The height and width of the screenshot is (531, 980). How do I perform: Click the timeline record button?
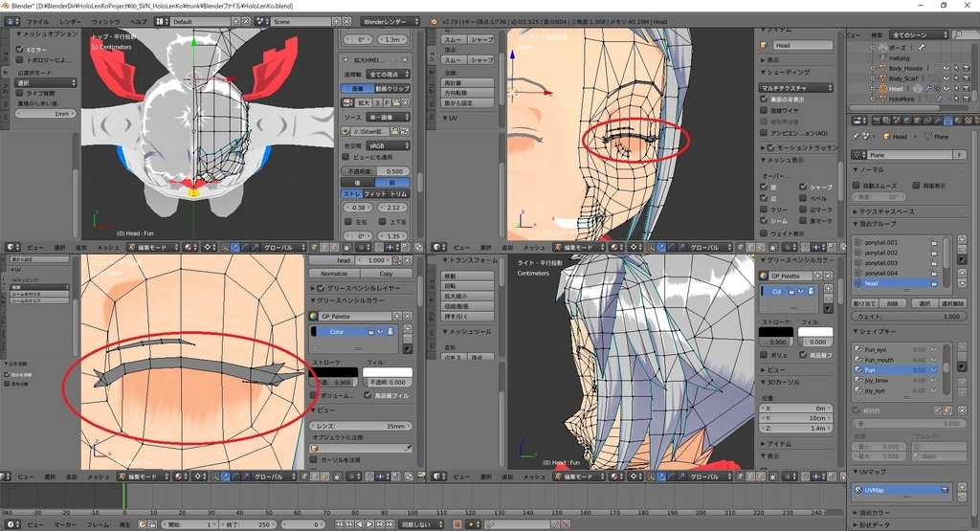tap(457, 524)
